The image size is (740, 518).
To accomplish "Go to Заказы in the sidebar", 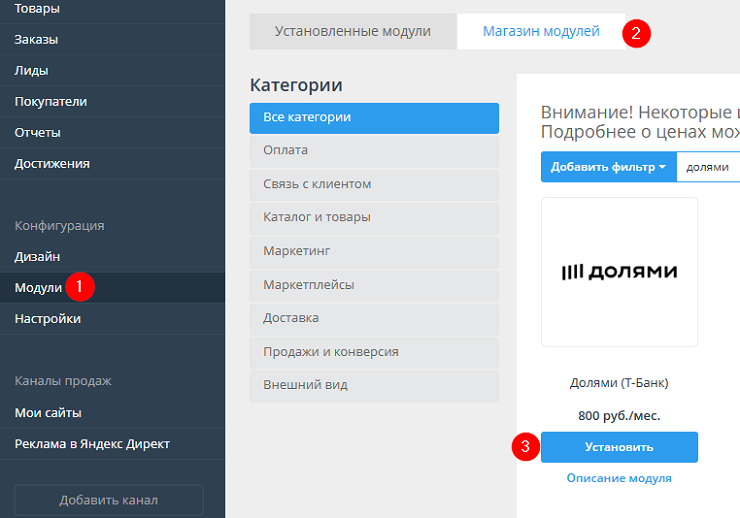I will [36, 40].
